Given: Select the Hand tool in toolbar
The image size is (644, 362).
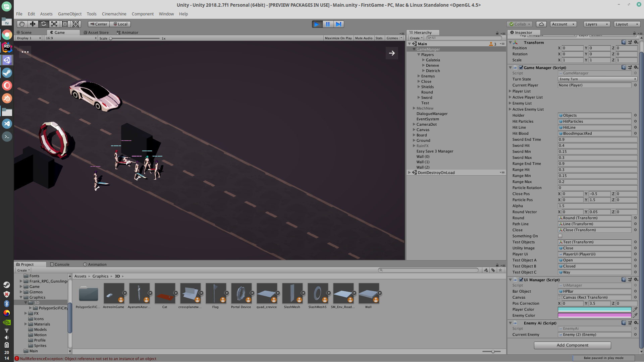Looking at the screenshot, I should point(22,24).
